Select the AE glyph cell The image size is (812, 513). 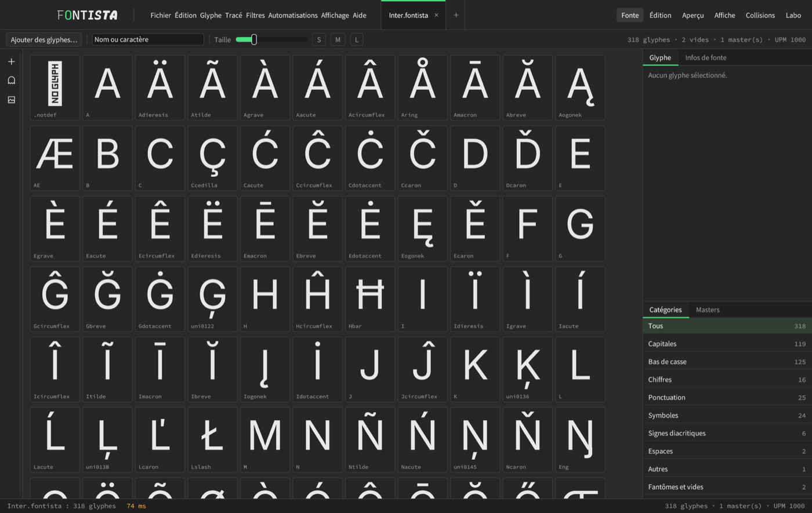click(x=55, y=158)
